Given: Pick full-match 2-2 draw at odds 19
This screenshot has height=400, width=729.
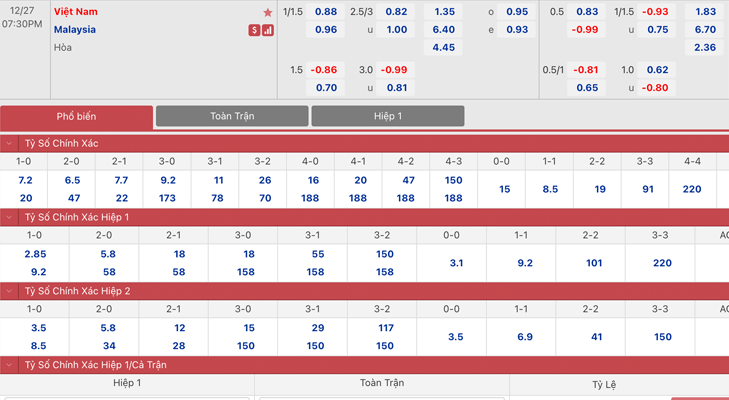Looking at the screenshot, I should 600,189.
